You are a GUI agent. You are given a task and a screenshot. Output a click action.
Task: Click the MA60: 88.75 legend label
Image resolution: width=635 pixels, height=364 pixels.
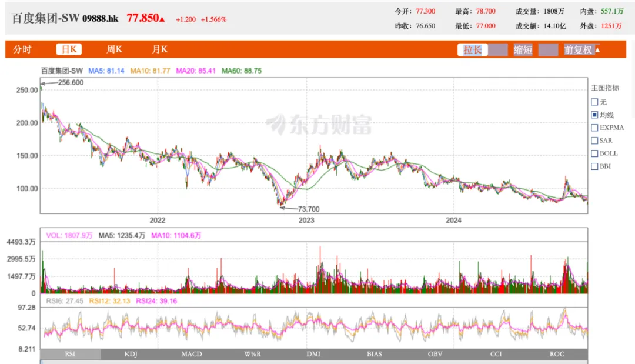coord(242,71)
